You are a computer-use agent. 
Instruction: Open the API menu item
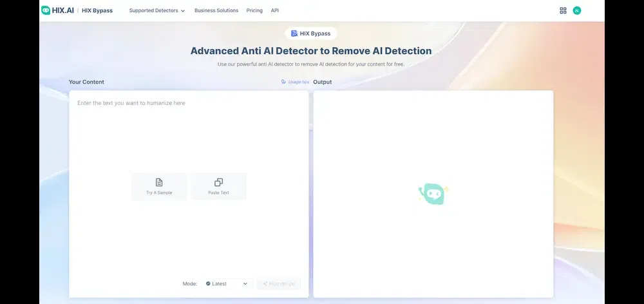275,11
